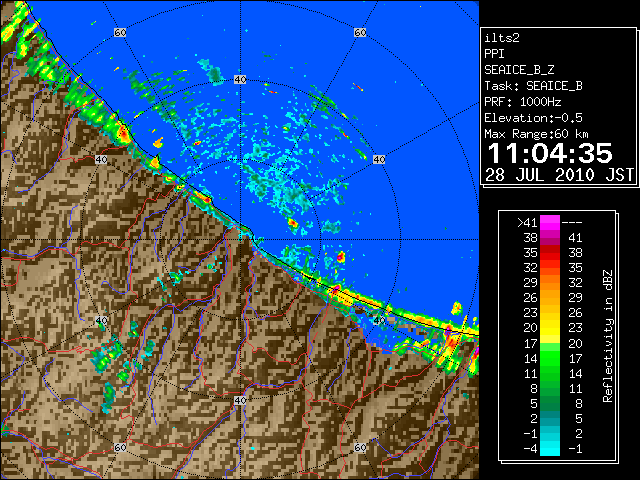Viewport: 640px width, 480px height.
Task: Pick the cyan swatch at the scale bottom
Action: [550, 449]
